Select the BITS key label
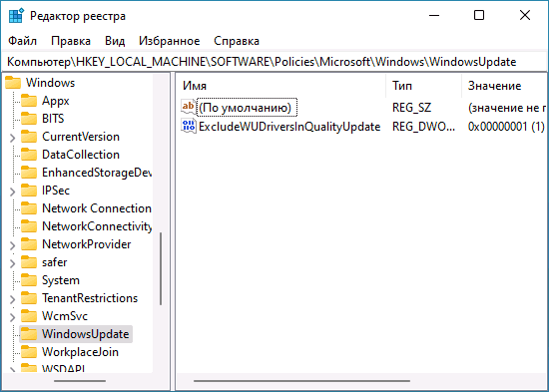 pos(53,119)
